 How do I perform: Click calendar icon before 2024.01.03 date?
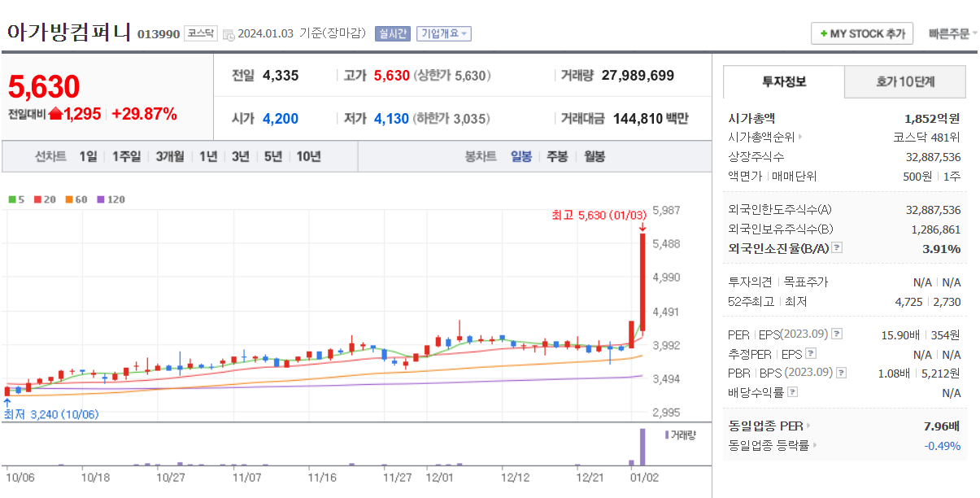point(229,34)
